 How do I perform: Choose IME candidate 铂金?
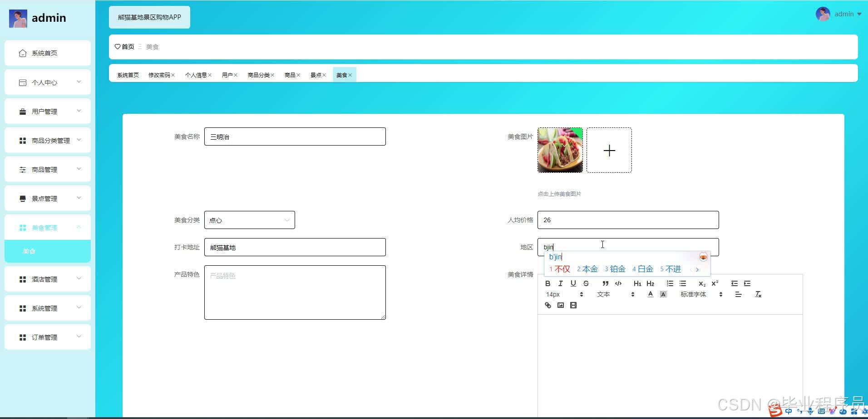[x=615, y=269]
